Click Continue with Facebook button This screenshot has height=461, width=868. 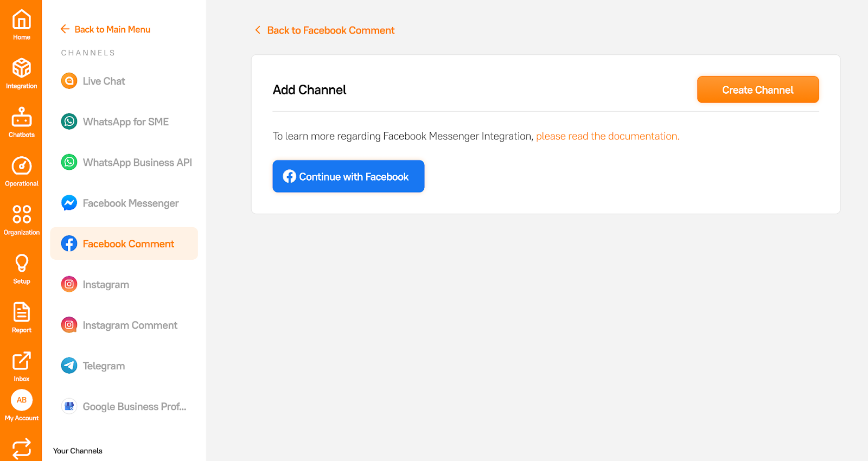coord(348,176)
